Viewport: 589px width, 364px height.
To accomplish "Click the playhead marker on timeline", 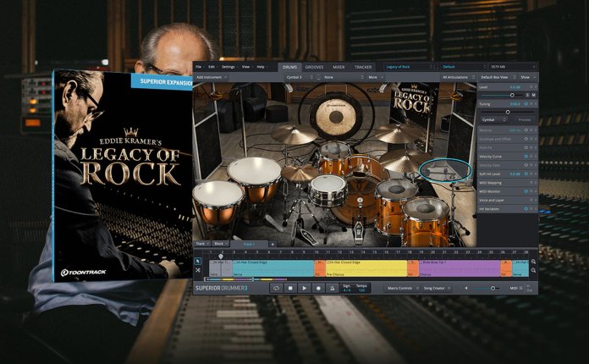I will [x=221, y=256].
